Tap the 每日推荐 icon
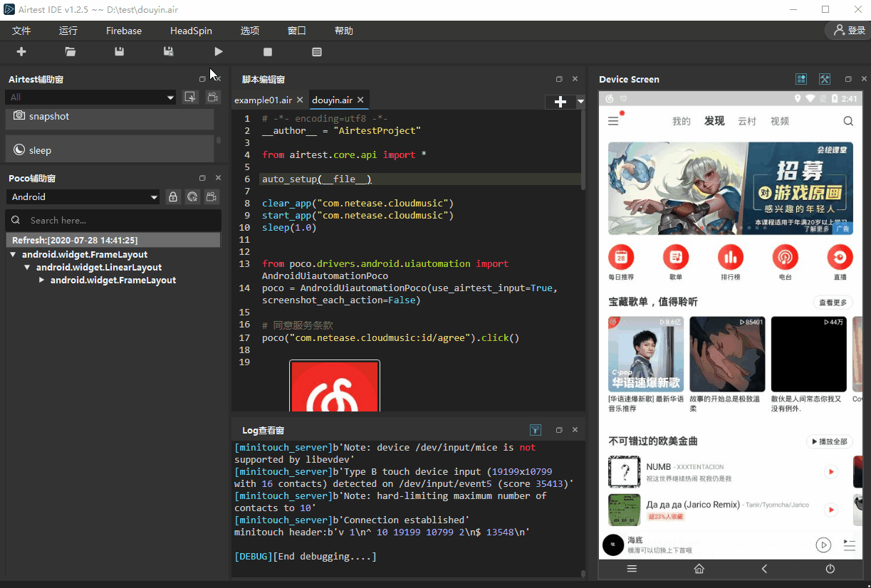The height and width of the screenshot is (588, 871). [x=621, y=257]
